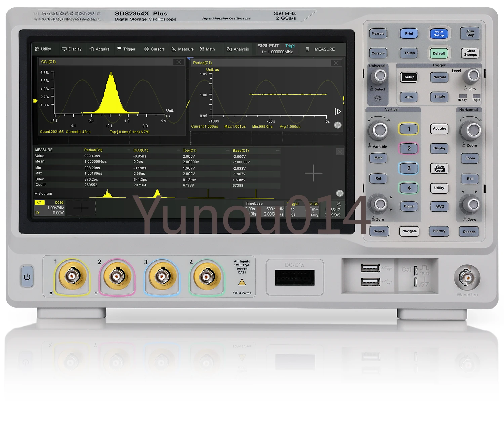Open the on-screen Measure menu
This screenshot has width=504, height=427.
[x=182, y=49]
